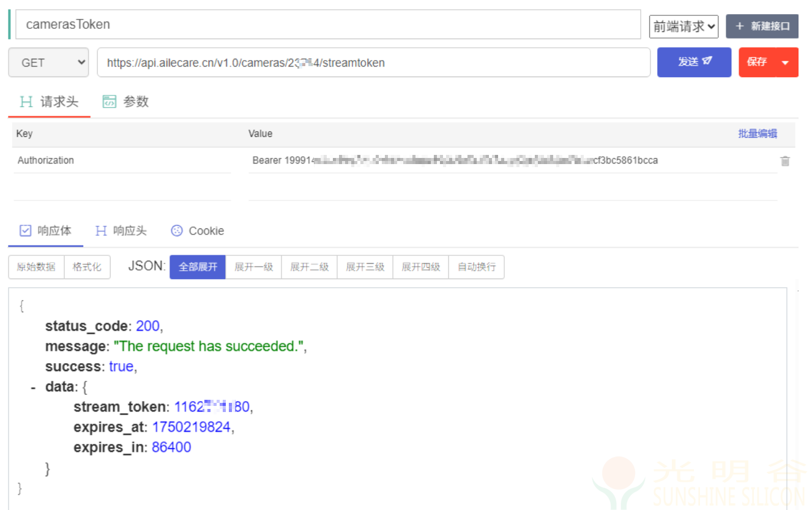Toggle 自动换行 word wrap
This screenshot has width=812, height=510.
(x=477, y=267)
